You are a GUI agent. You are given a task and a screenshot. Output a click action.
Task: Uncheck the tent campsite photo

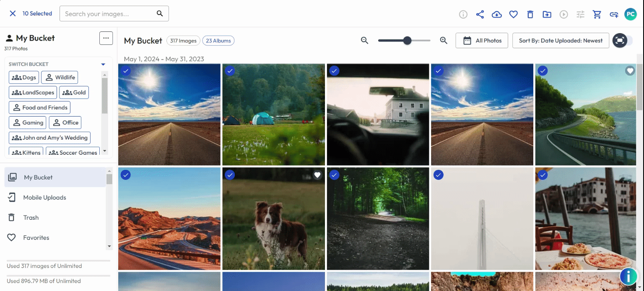coord(229,71)
